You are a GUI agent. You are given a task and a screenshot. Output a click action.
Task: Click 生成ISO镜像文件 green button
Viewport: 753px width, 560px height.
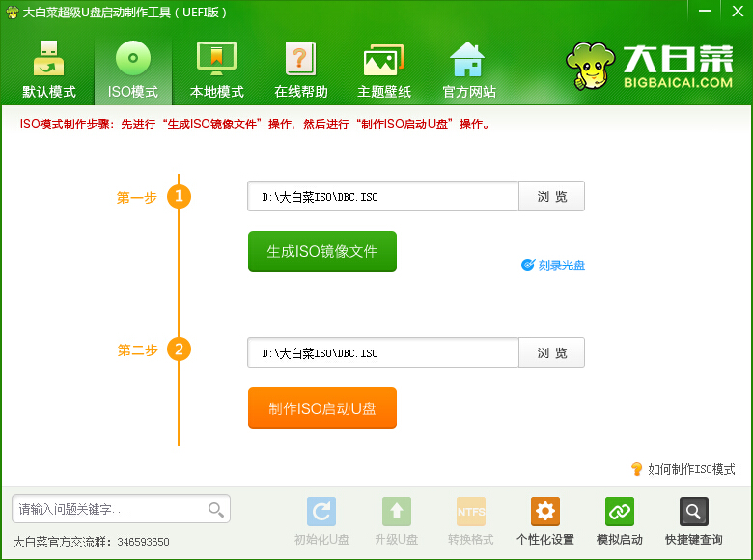click(322, 251)
